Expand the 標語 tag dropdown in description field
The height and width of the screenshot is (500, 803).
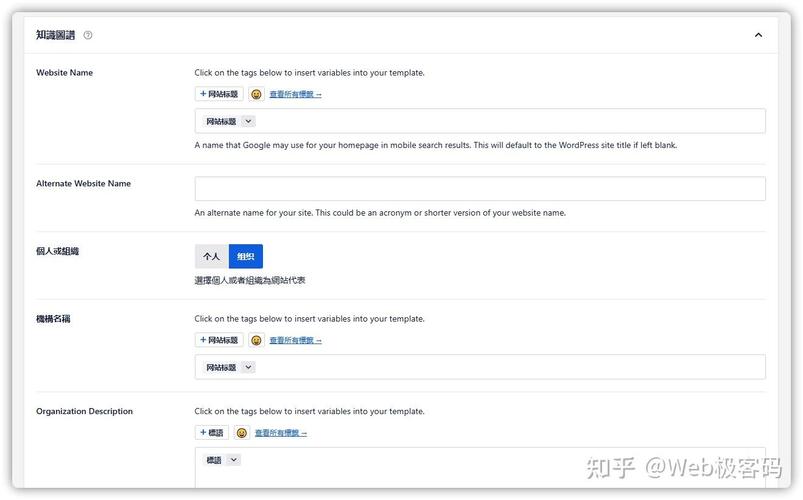(234, 460)
